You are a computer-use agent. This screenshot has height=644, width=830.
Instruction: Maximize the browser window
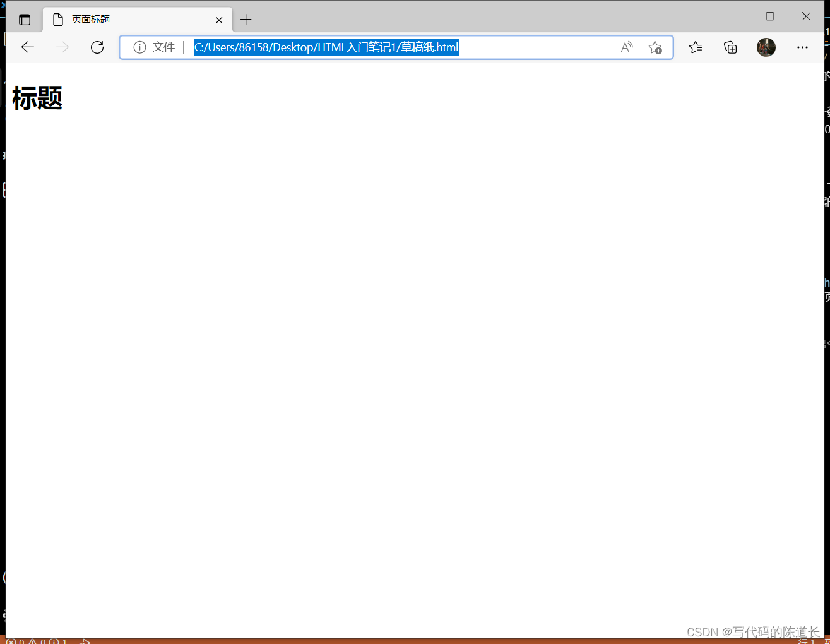[770, 16]
